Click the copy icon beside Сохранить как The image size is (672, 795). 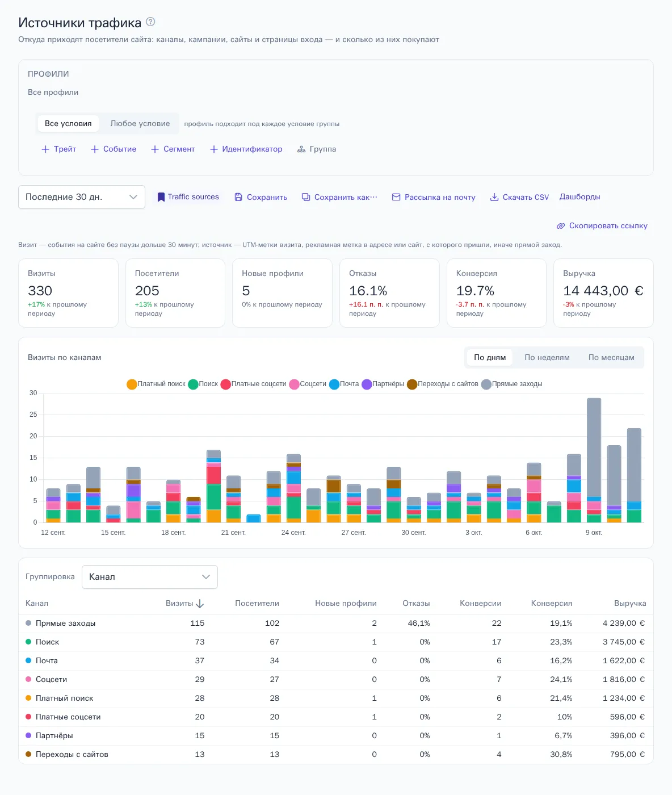(x=306, y=197)
